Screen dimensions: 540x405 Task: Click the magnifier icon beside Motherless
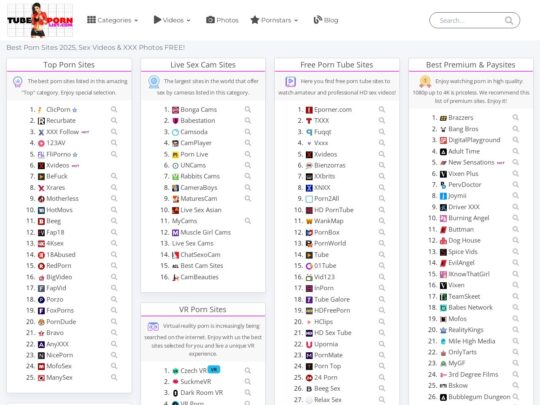114,198
